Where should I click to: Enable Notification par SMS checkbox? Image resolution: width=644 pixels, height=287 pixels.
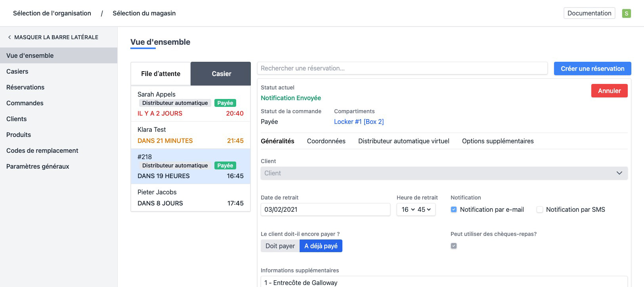pyautogui.click(x=539, y=209)
